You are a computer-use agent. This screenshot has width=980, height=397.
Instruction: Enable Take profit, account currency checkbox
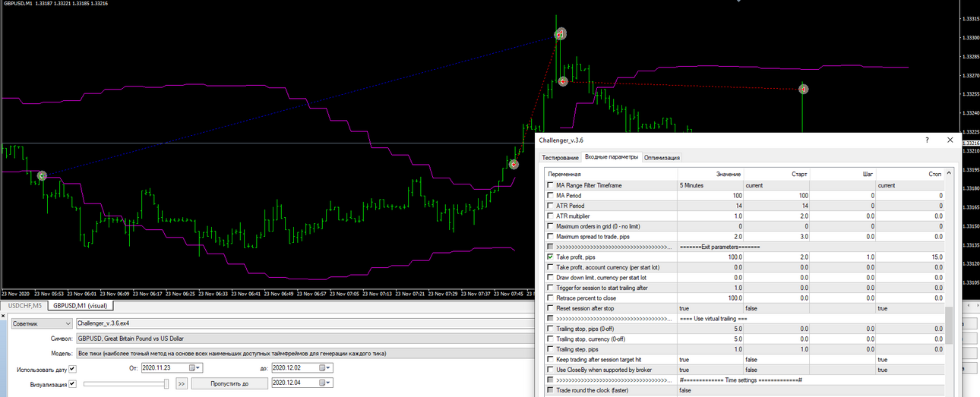coord(550,267)
